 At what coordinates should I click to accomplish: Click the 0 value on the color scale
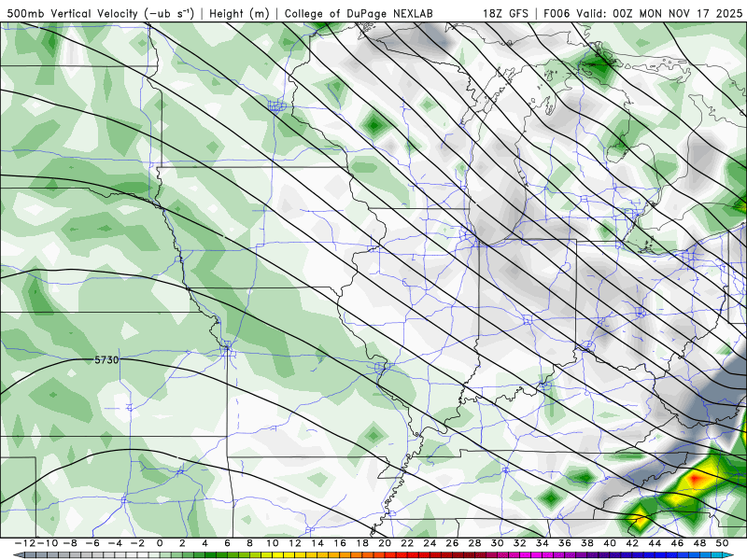point(160,543)
